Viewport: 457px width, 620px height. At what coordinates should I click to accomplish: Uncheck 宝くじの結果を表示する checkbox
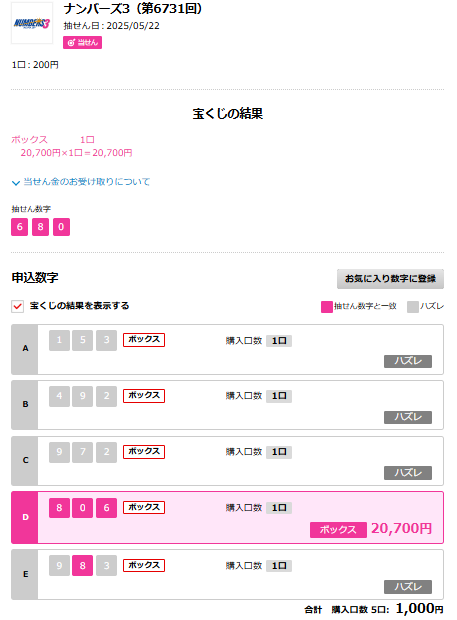(17, 306)
